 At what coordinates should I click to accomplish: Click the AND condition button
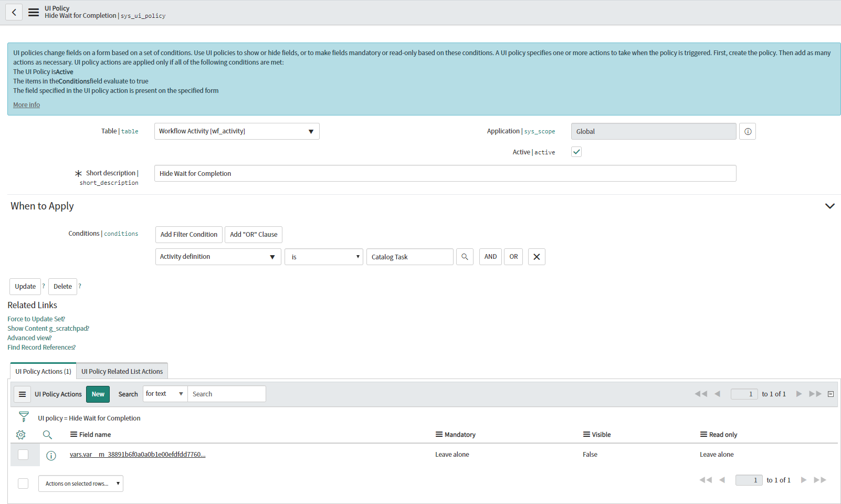[490, 257]
